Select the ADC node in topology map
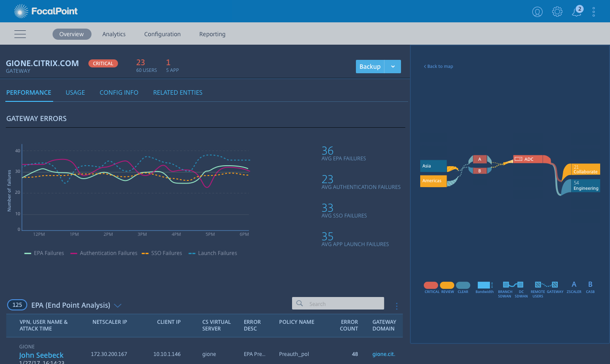Screen dimensions: 610x364 (x=528, y=159)
